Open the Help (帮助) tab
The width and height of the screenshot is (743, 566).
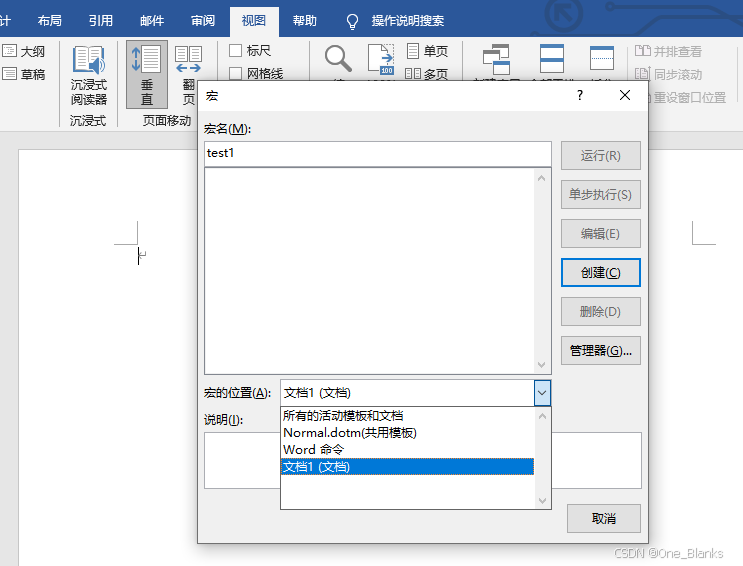305,20
